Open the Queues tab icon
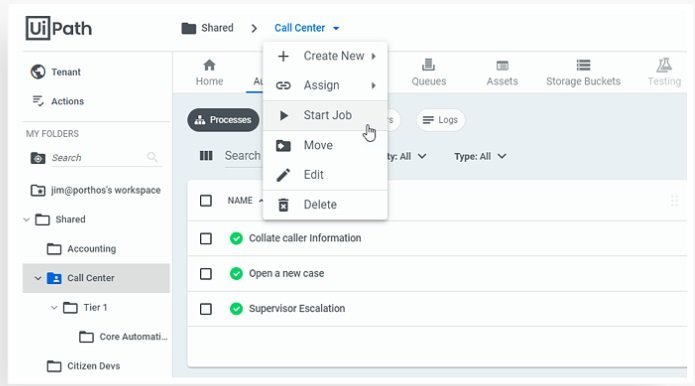Image resolution: width=695 pixels, height=386 pixels. [428, 65]
